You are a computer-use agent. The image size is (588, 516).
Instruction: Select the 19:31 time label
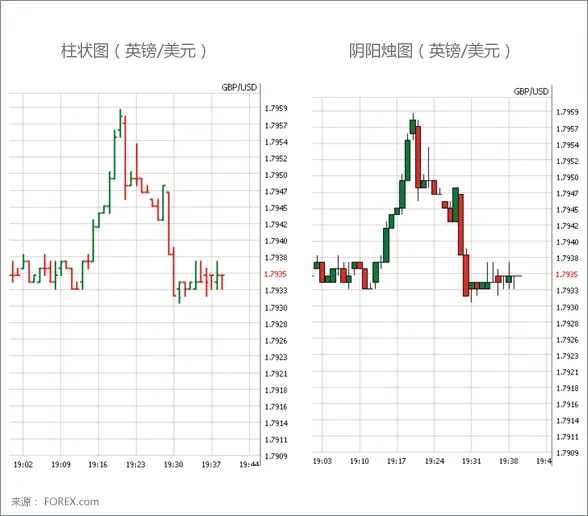pyautogui.click(x=471, y=461)
